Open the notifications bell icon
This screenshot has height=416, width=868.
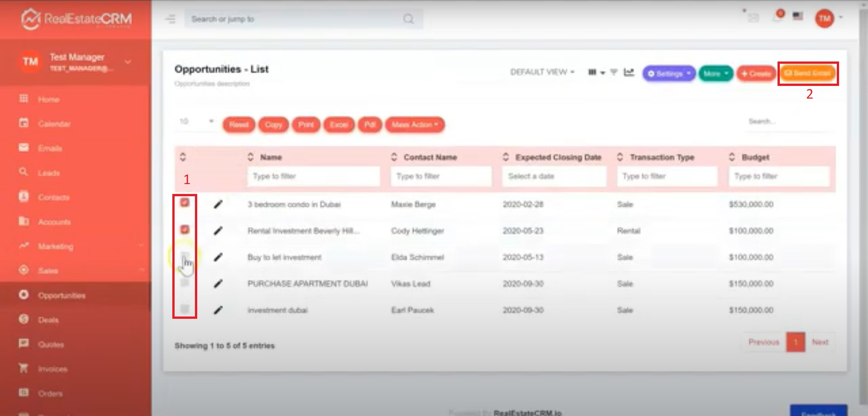(778, 17)
